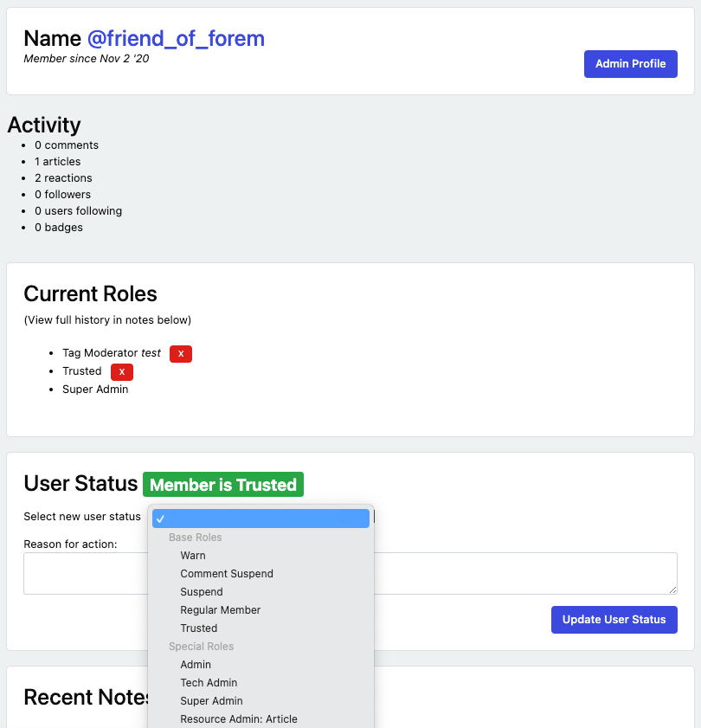
Task: Open the @friend_of_forem profile link
Action: pyautogui.click(x=176, y=38)
